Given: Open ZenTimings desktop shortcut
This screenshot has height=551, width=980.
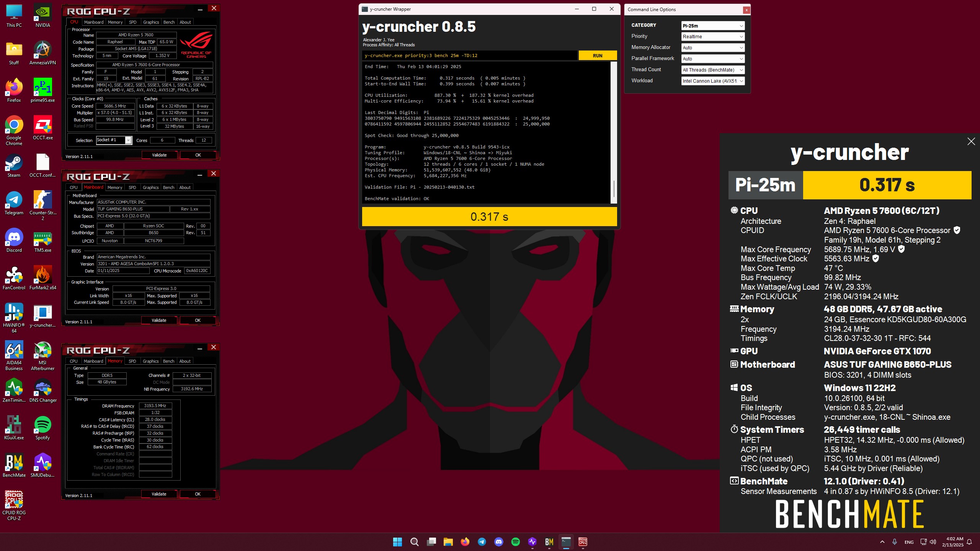Looking at the screenshot, I should coord(14,391).
